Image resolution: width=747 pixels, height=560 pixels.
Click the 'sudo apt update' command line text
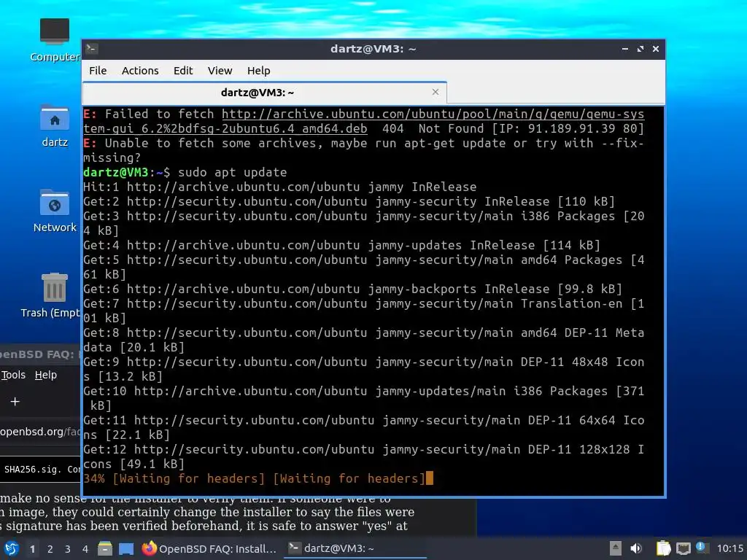(233, 172)
